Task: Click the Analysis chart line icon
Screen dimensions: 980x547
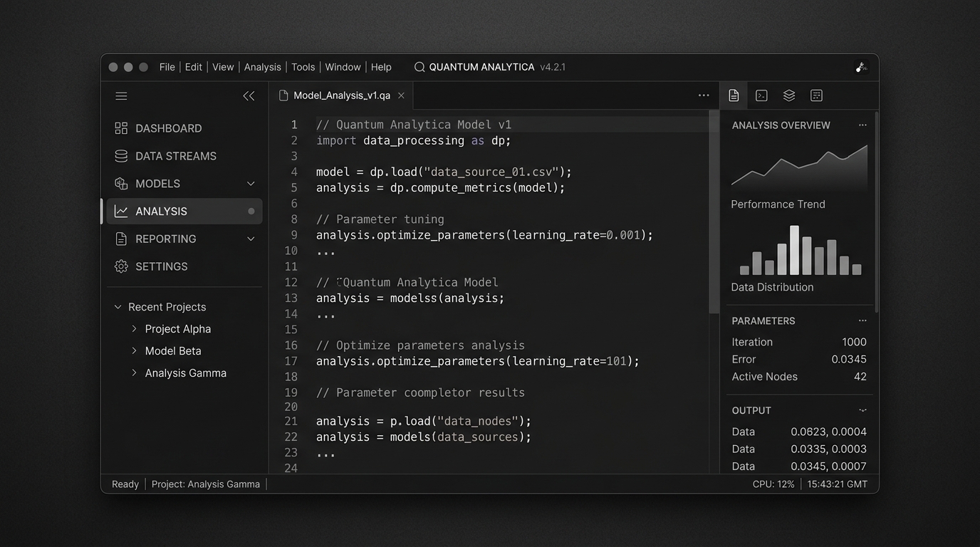Action: (x=121, y=212)
